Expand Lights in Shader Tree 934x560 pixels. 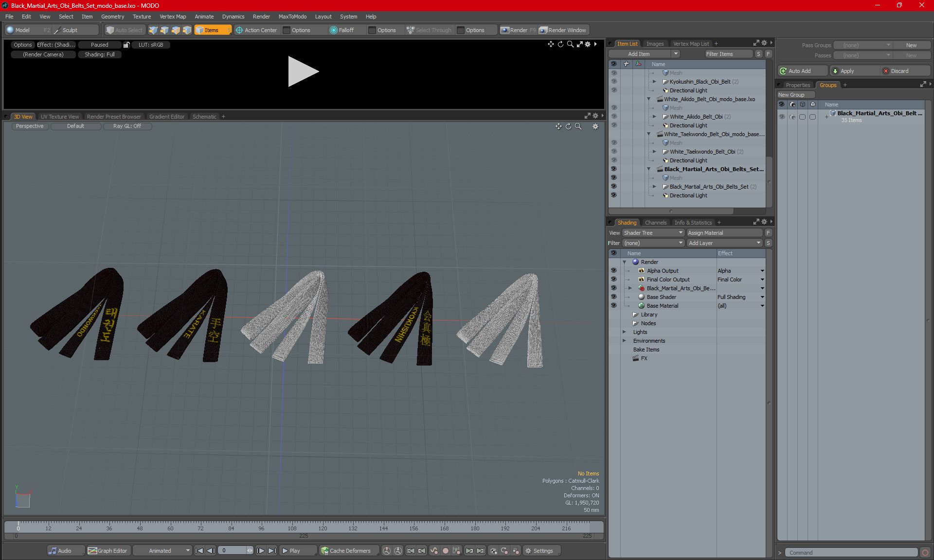point(625,332)
